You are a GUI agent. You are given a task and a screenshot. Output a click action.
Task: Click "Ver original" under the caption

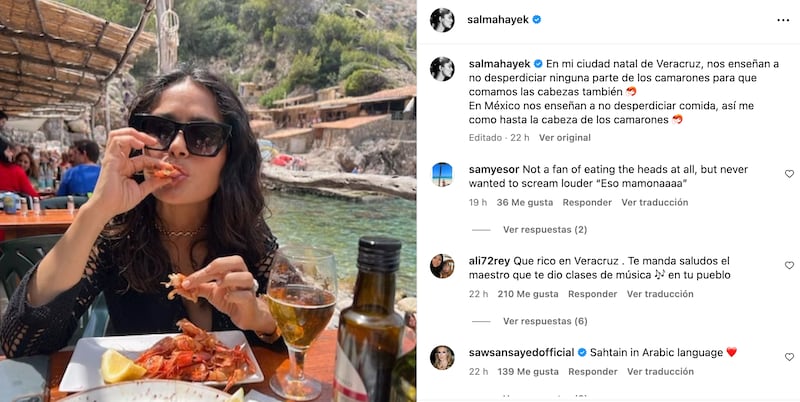tap(565, 137)
